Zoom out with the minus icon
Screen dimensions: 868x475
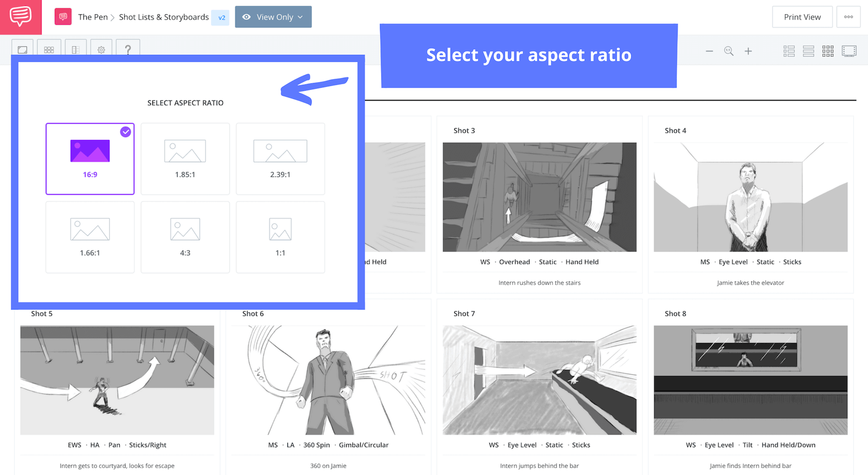[x=709, y=51]
